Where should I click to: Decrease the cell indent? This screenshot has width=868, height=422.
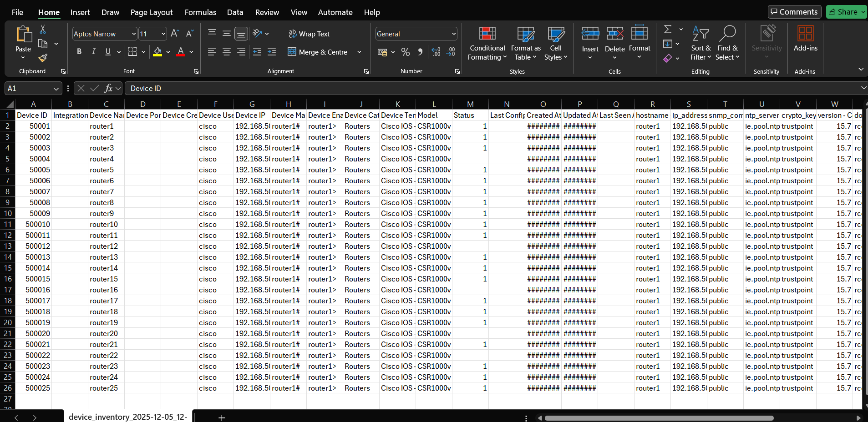[x=257, y=52]
